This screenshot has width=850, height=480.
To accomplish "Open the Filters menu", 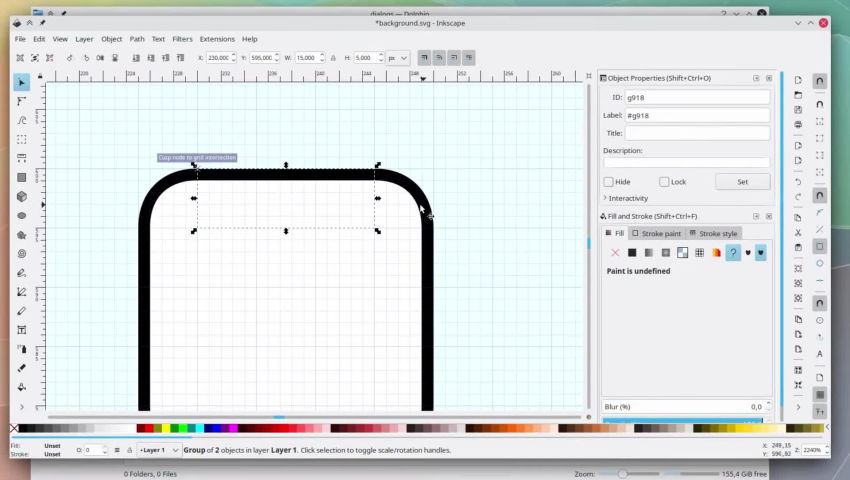I will pos(182,39).
